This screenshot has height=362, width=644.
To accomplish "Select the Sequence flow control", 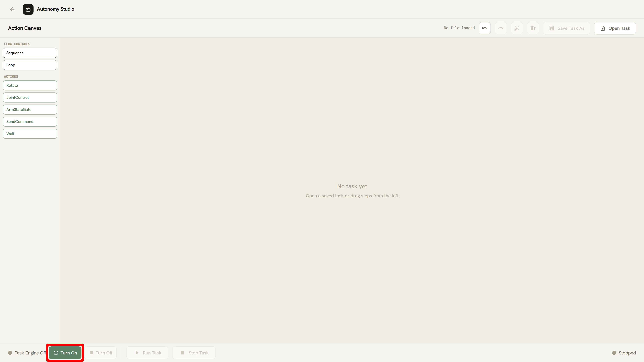I will pyautogui.click(x=30, y=53).
